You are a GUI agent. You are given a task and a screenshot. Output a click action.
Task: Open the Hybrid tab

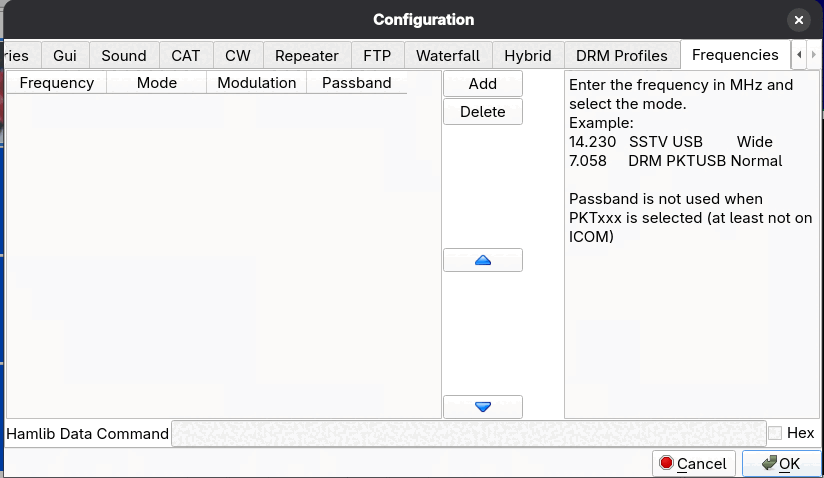pos(528,56)
